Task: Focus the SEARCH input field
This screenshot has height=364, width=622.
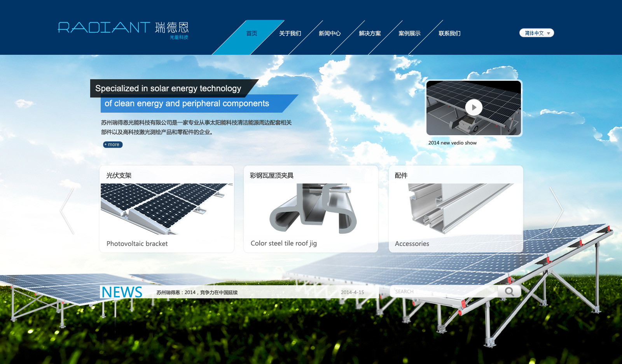Action: pos(444,292)
